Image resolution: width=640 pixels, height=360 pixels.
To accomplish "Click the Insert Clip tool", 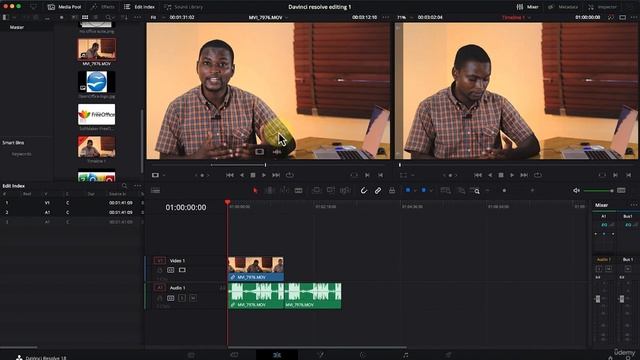I will click(x=316, y=191).
